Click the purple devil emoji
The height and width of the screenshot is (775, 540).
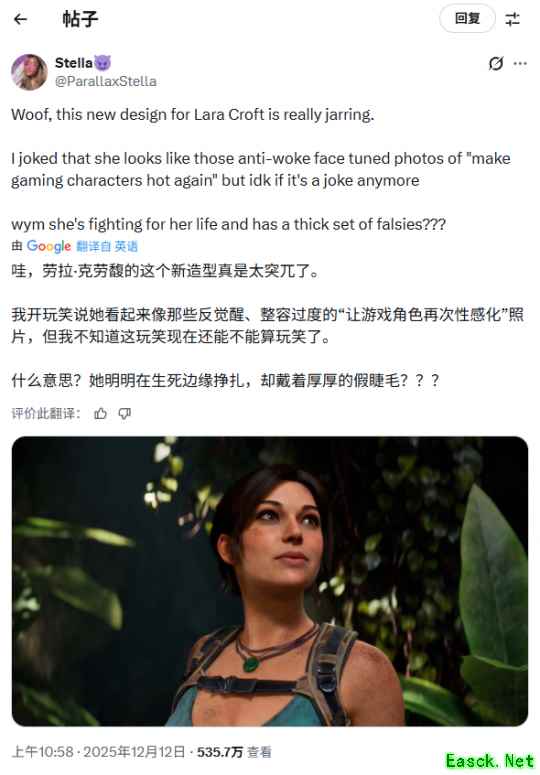102,63
